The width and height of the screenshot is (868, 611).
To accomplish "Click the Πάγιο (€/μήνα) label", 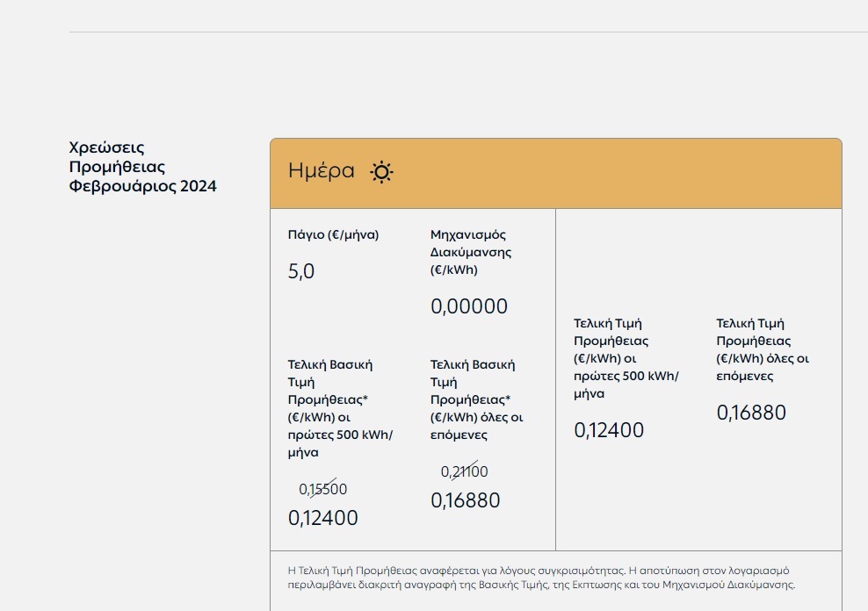I will coord(333,234).
